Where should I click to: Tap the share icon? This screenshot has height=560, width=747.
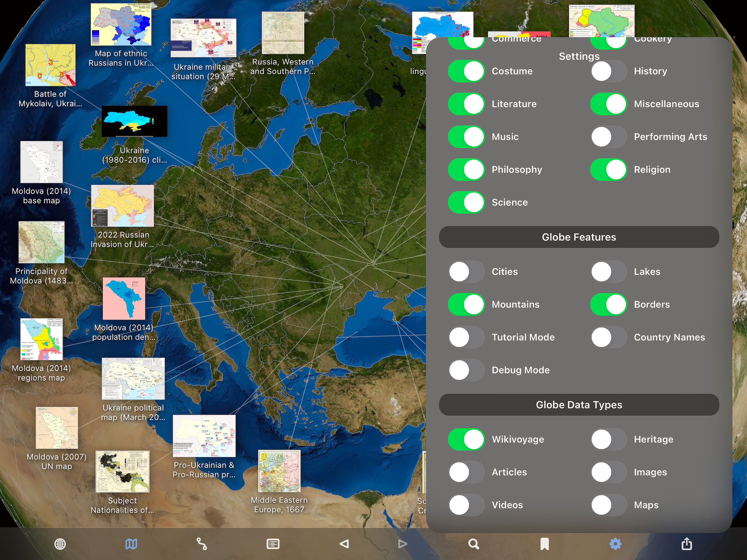(687, 544)
